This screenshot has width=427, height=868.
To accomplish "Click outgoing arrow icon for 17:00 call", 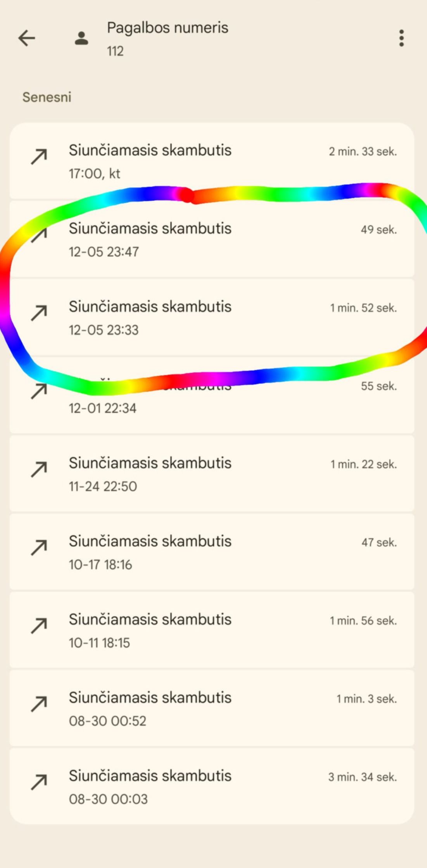I will [x=39, y=157].
